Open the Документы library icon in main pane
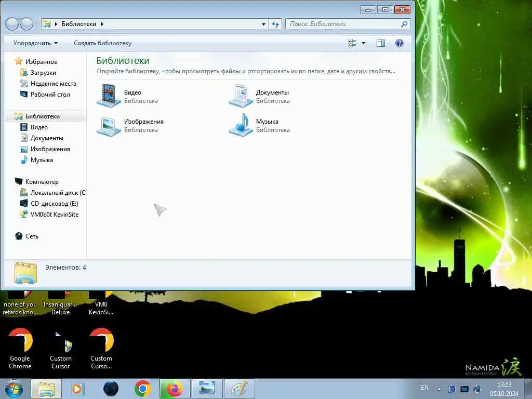 (241, 96)
